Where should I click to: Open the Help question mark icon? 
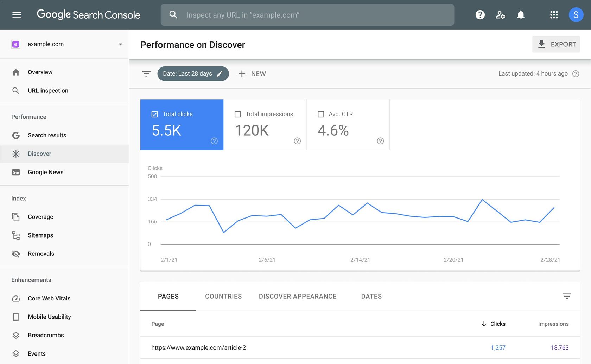tap(480, 15)
